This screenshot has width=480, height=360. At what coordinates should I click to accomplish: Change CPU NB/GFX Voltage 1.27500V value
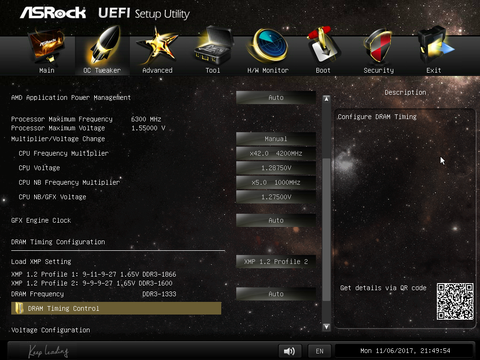[x=276, y=197]
